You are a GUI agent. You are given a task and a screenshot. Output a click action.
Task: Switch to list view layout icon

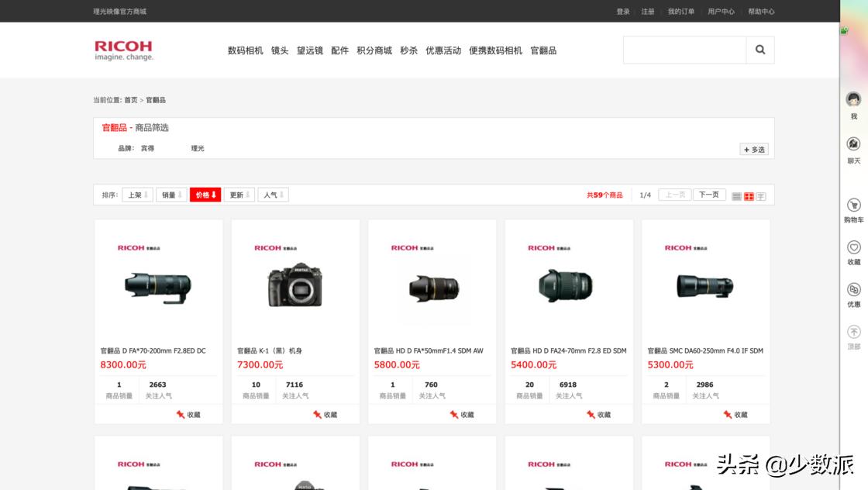(x=736, y=196)
